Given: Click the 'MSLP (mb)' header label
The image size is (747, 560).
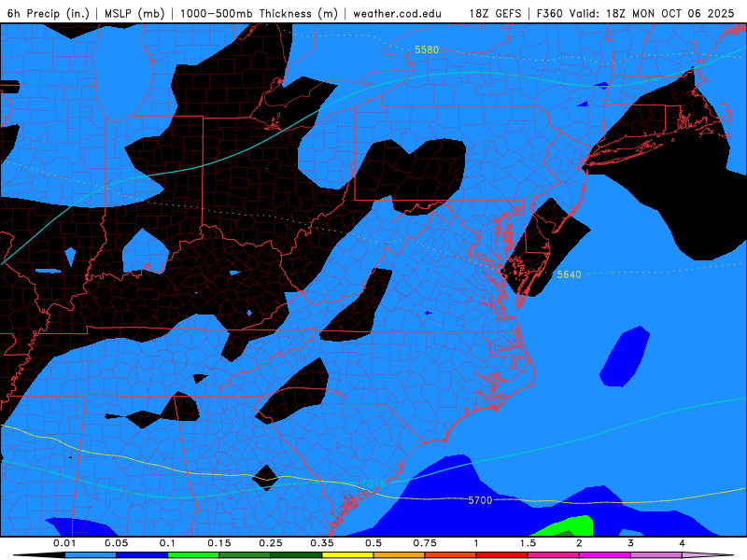Looking at the screenshot, I should pos(134,13).
